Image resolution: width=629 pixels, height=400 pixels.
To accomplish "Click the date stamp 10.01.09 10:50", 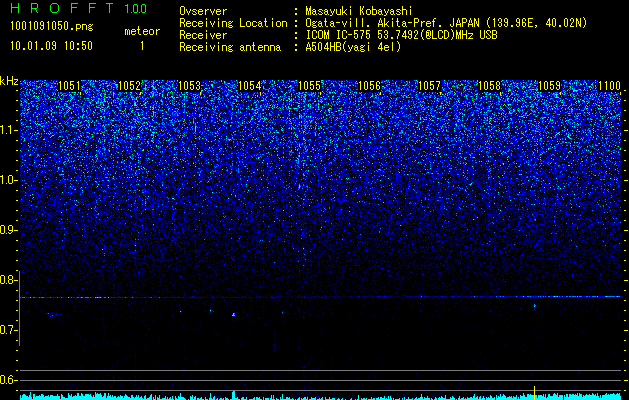I will 51,46.
